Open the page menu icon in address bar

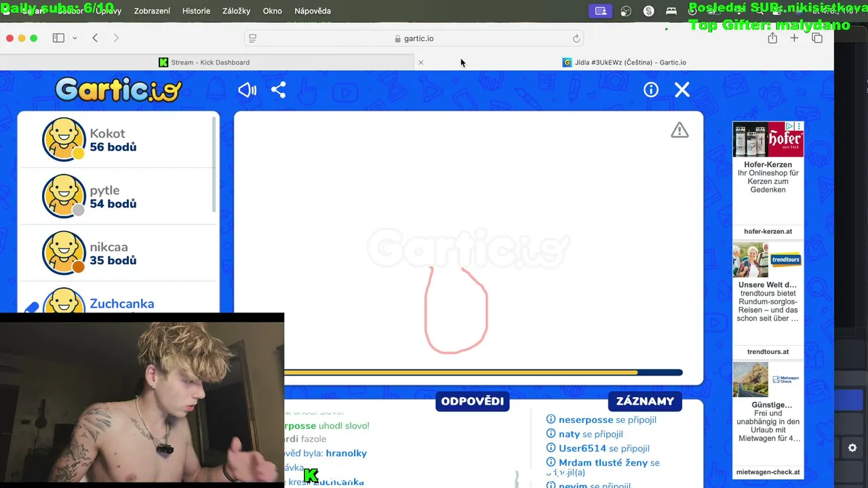point(253,39)
